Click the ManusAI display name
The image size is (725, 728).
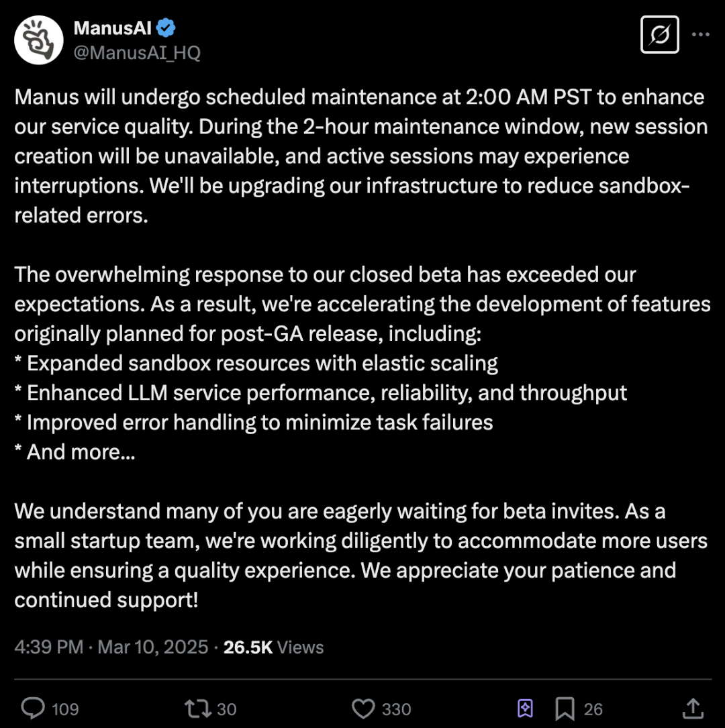tap(113, 28)
